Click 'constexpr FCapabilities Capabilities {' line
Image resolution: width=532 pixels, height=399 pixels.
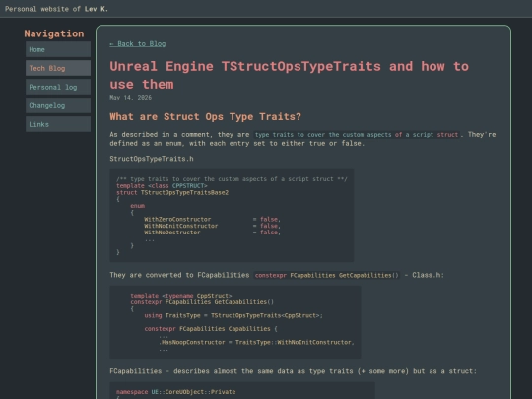pos(211,329)
